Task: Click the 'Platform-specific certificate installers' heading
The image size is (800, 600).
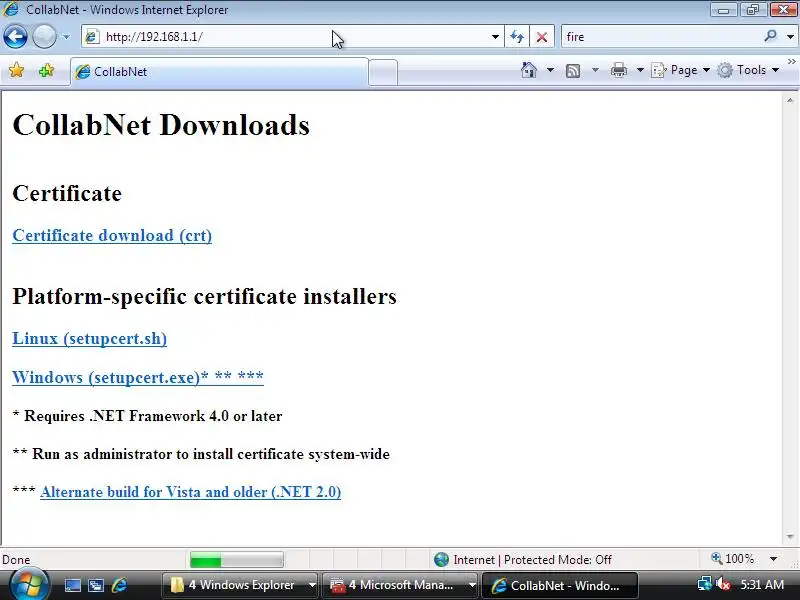Action: click(204, 296)
